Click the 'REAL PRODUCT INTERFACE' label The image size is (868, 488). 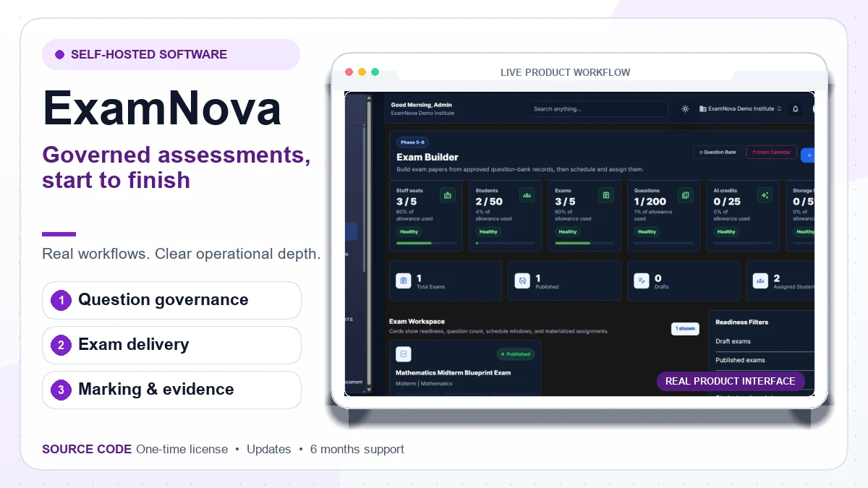click(731, 381)
